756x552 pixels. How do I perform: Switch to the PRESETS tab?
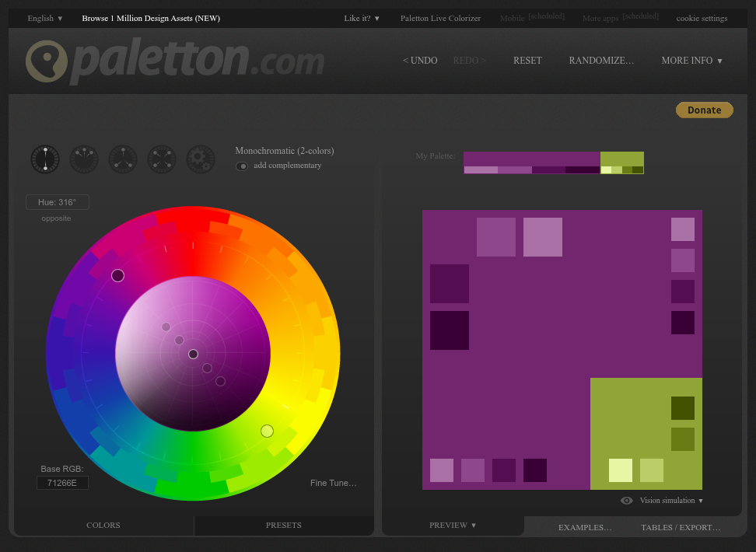283,526
